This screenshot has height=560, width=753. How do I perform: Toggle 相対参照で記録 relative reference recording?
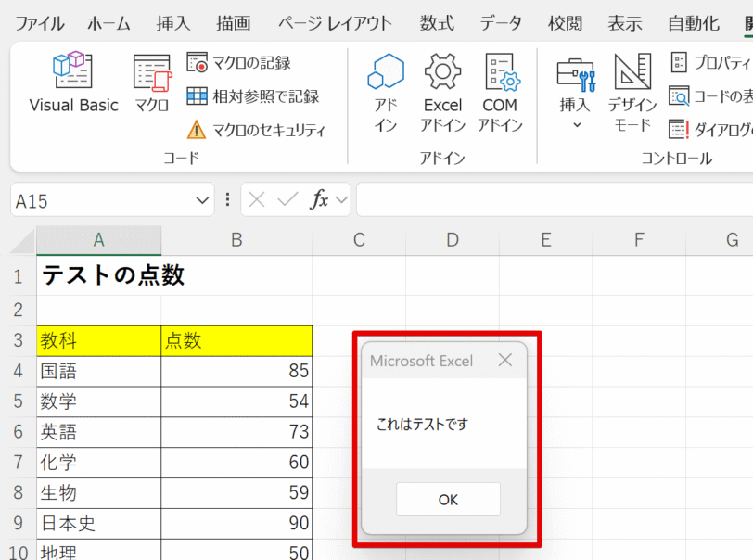point(252,96)
